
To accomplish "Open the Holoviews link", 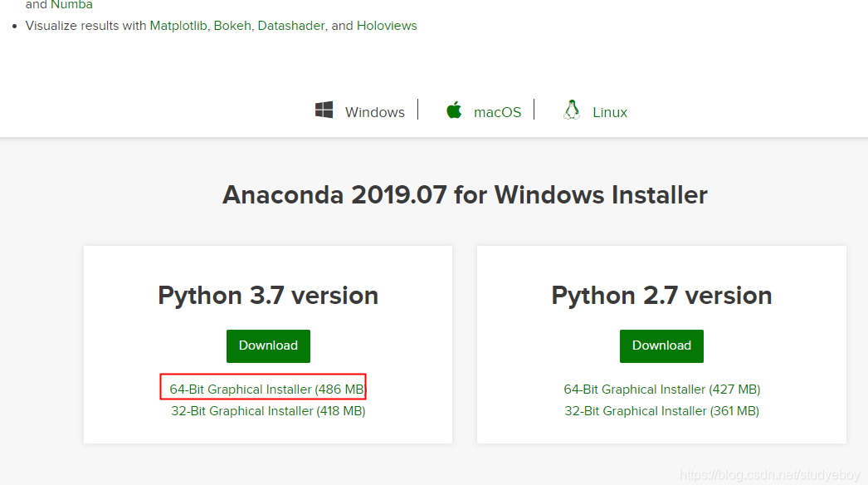I will click(x=387, y=26).
